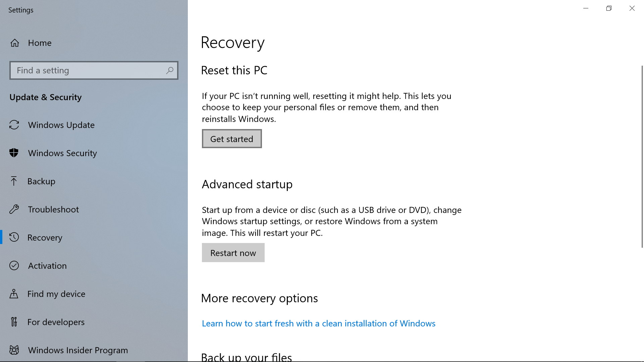Click the Windows Update icon in sidebar

pos(14,125)
